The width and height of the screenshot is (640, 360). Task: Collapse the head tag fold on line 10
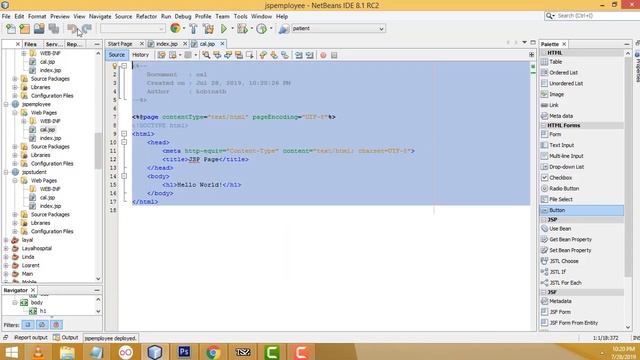tap(124, 142)
